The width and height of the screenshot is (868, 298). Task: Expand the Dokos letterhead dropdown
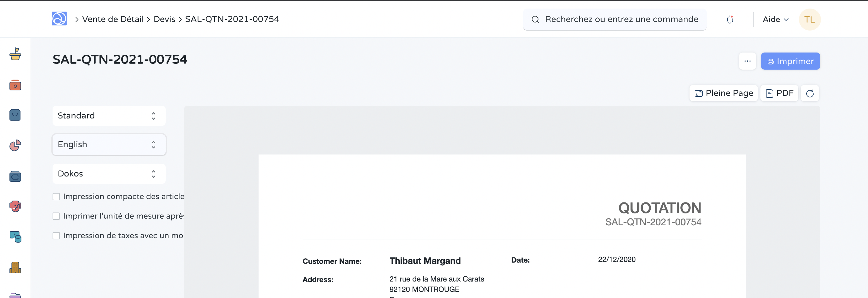(x=109, y=174)
